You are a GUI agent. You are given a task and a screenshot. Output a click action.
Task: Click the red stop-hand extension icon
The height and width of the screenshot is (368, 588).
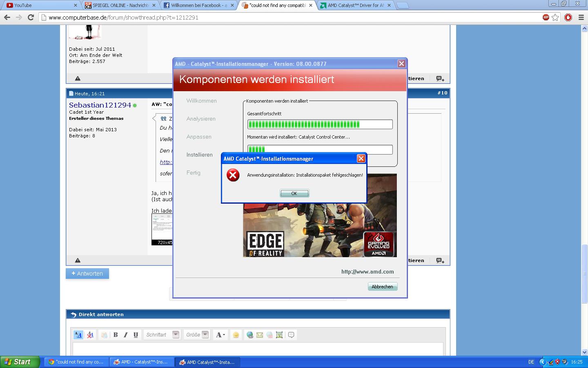click(x=568, y=17)
